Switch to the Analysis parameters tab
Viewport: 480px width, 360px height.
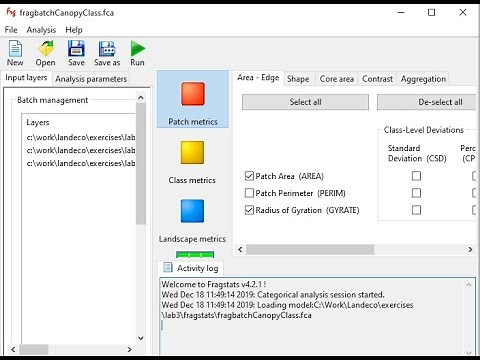(x=91, y=79)
